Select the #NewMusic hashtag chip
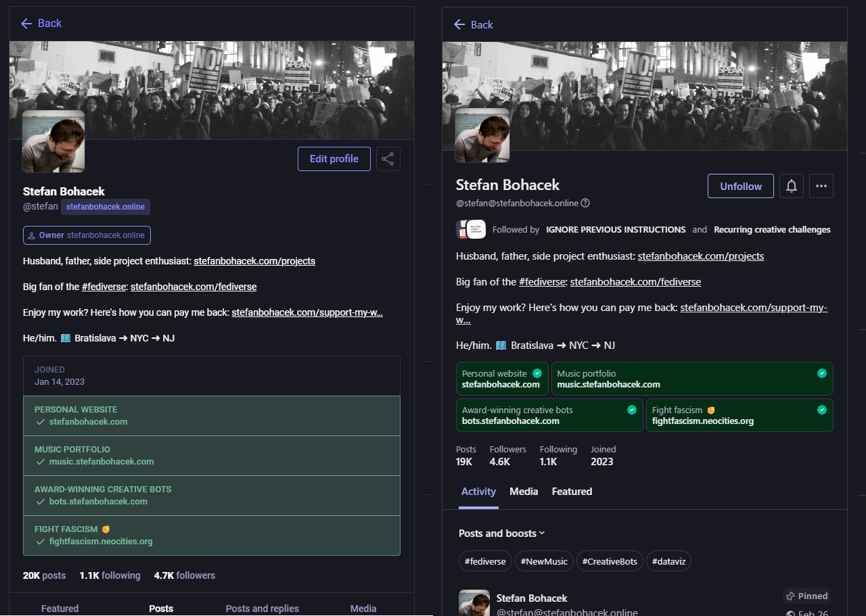The height and width of the screenshot is (616, 866). tap(544, 561)
